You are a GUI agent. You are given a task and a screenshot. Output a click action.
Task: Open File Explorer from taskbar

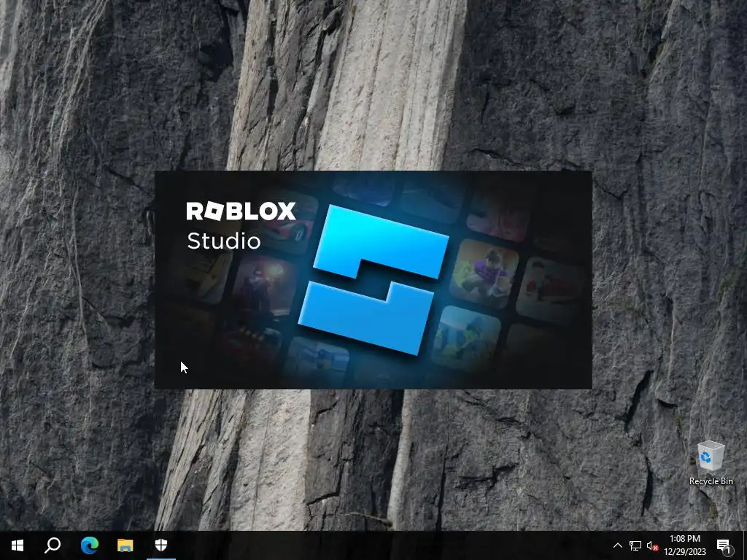click(125, 545)
